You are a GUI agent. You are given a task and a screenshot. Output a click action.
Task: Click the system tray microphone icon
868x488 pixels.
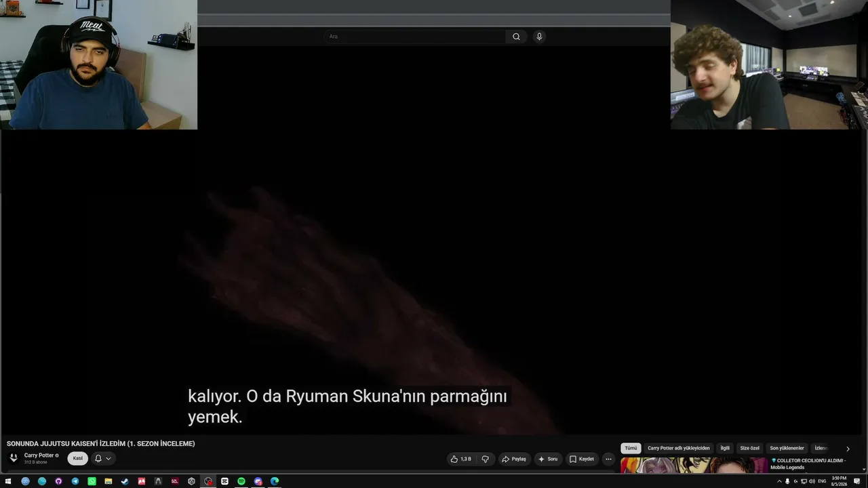[x=787, y=481]
